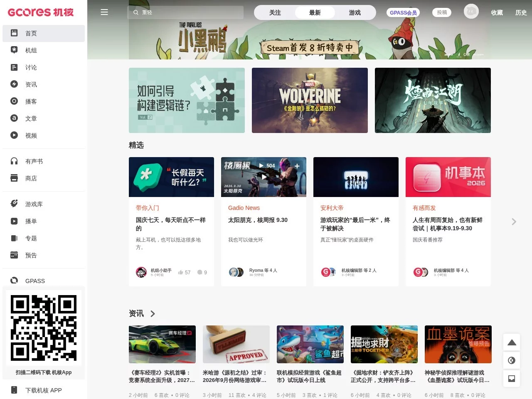Click the search input field
This screenshot has height=399, width=532.
[185, 12]
